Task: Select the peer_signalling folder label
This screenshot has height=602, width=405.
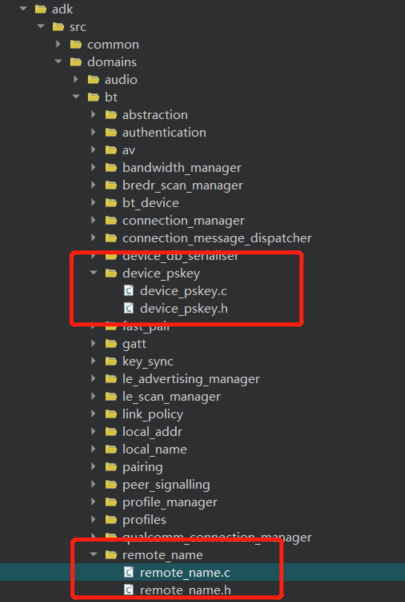Action: coord(166,485)
